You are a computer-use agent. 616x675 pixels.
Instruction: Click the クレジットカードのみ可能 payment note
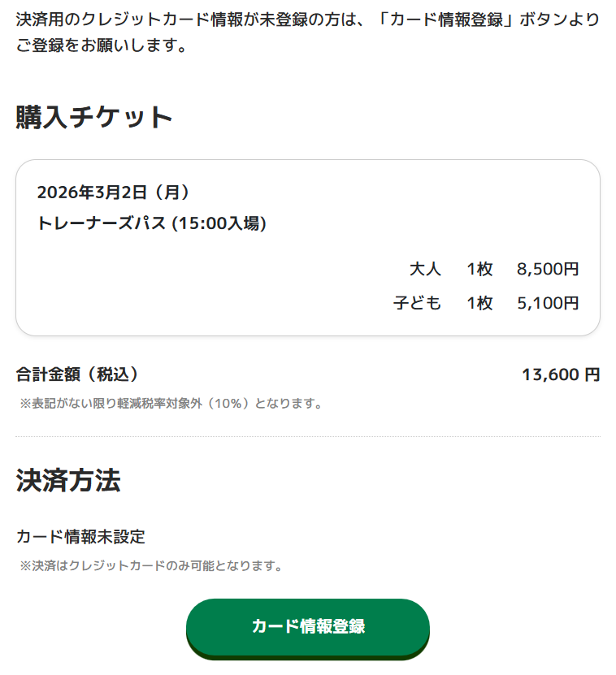[x=151, y=565]
